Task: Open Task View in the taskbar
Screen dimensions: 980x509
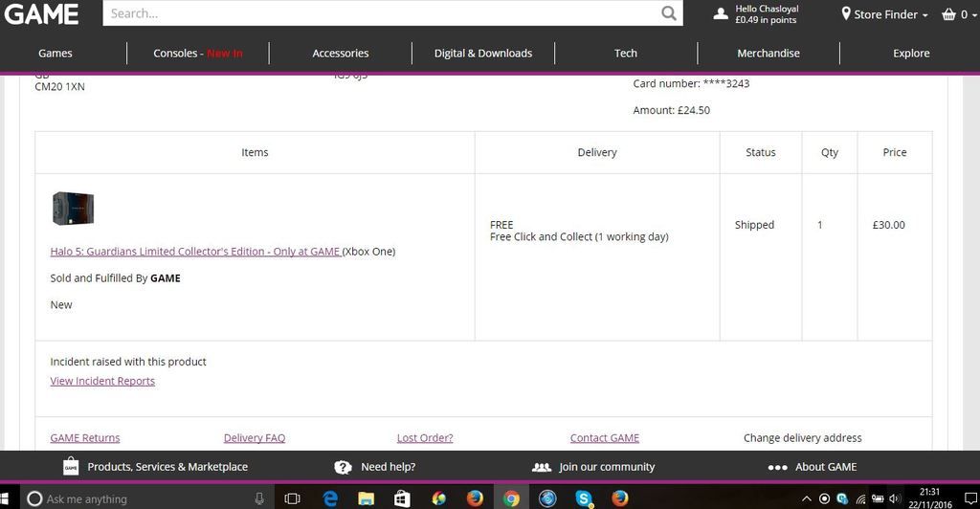Action: (292, 498)
